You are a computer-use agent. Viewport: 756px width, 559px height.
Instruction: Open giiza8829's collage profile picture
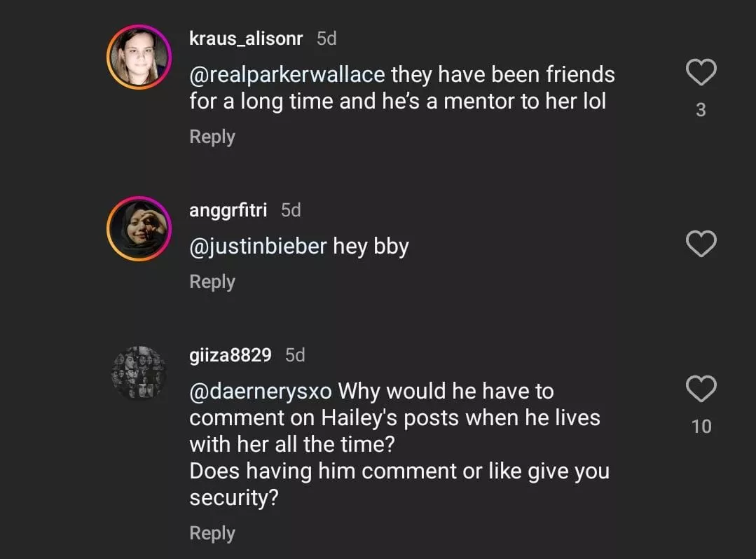[x=139, y=373]
